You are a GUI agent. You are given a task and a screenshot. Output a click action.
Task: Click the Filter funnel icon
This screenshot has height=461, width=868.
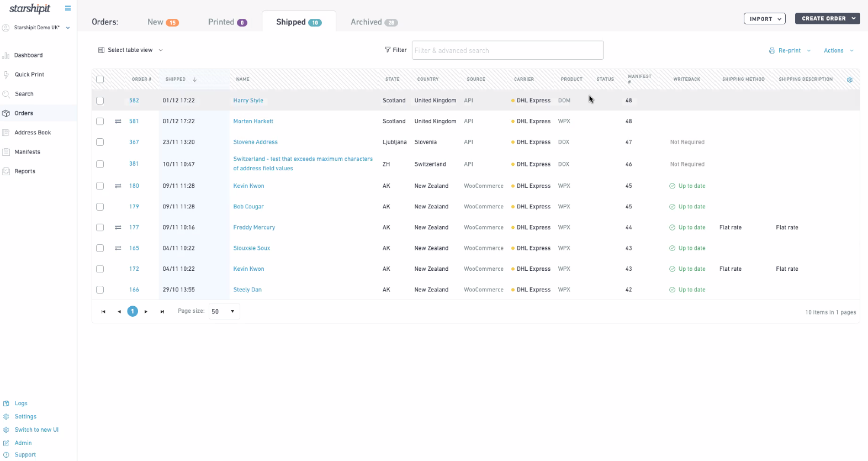point(388,50)
